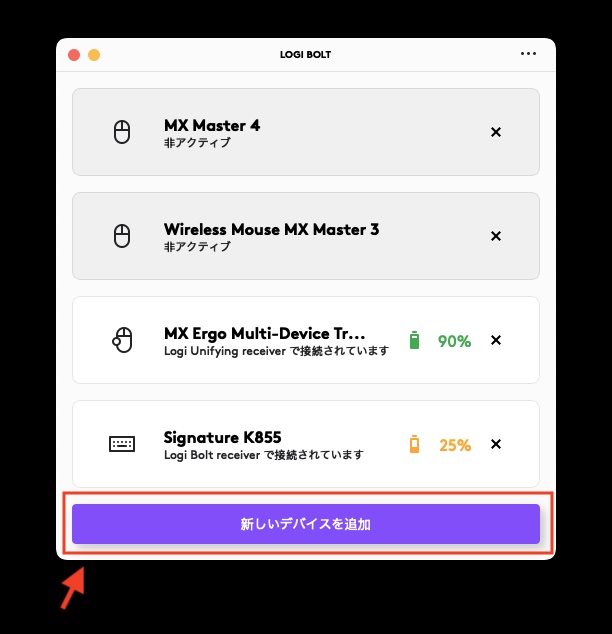Open the three-dot more options menu

tap(528, 54)
